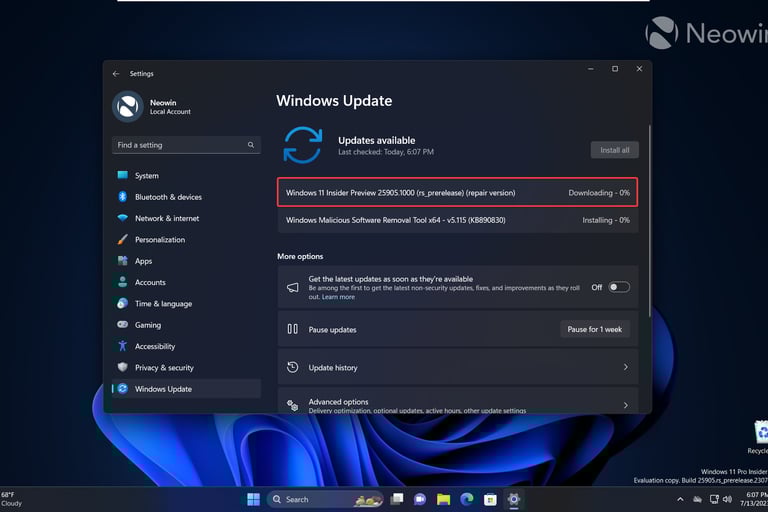
Task: Click the Accessibility figure icon
Action: (x=122, y=346)
